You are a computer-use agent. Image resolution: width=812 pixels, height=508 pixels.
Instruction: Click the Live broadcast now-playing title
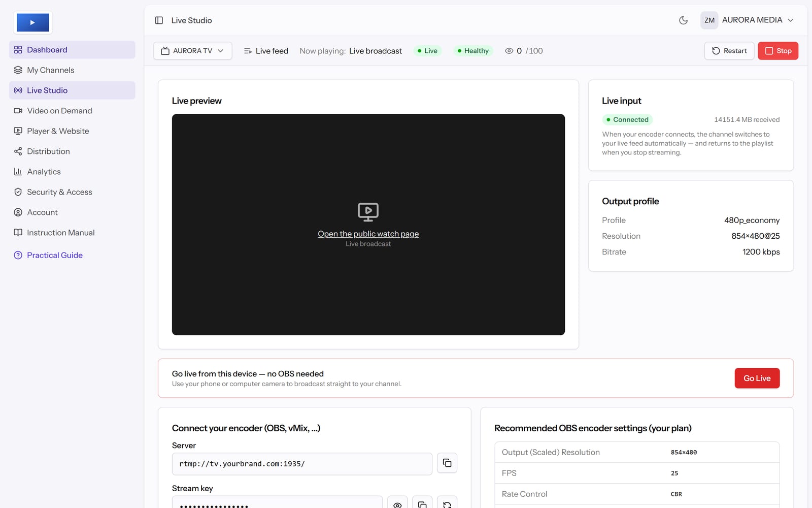click(376, 51)
